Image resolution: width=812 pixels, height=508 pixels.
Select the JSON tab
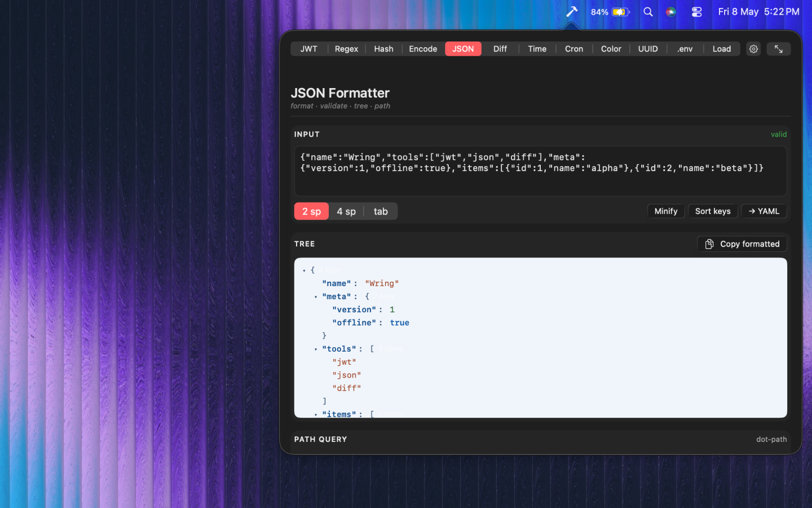(463, 49)
